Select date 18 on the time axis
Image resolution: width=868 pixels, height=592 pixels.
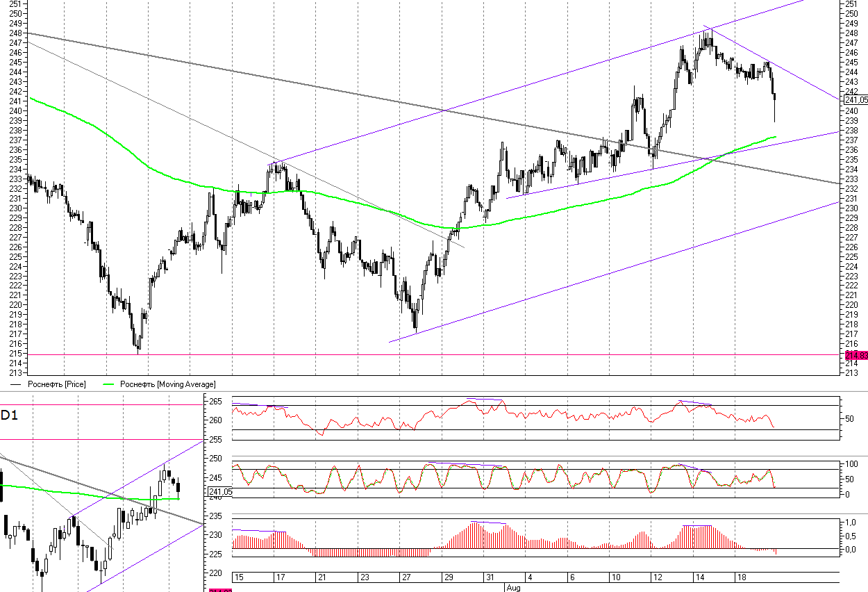tap(741, 578)
